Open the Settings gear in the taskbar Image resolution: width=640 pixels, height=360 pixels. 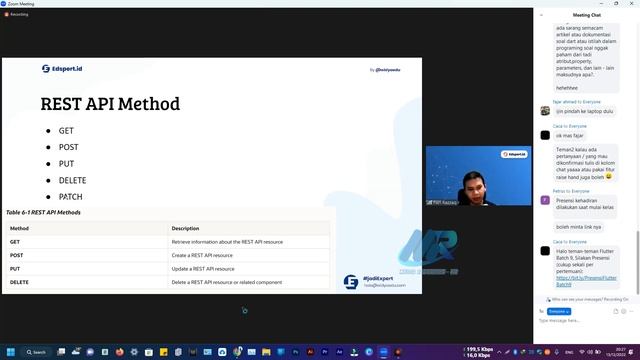coord(134,352)
